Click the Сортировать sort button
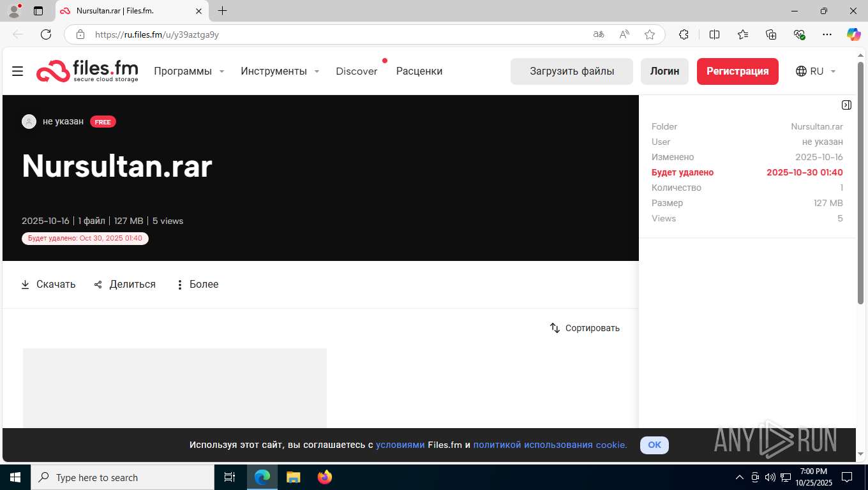This screenshot has height=490, width=868. point(585,328)
